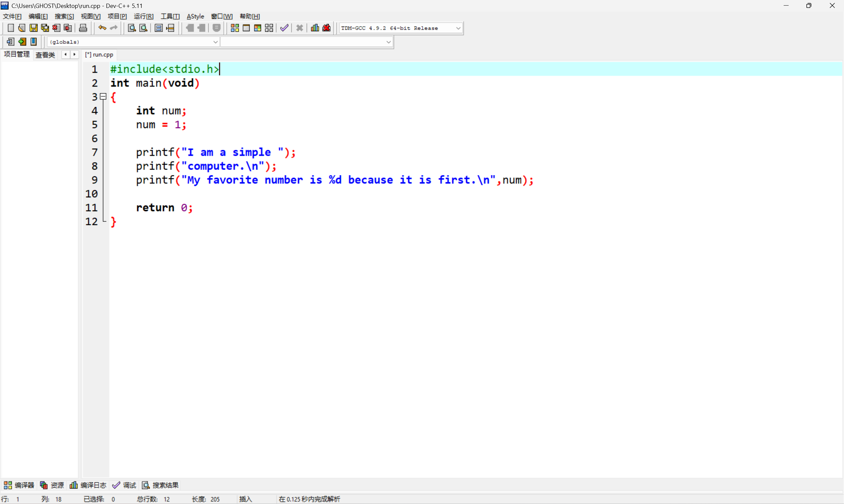Click the purple checkmark Debug icon
Screen dimensions: 844x504
285,28
